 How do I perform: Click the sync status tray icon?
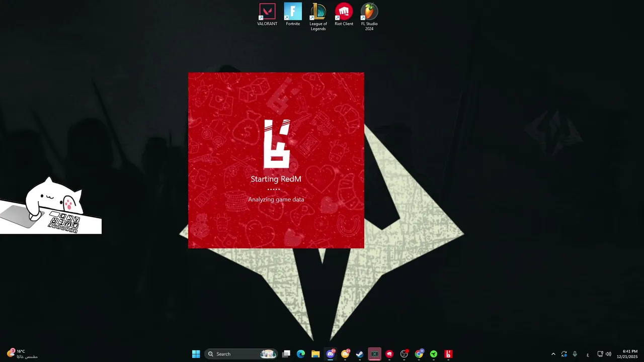tap(564, 354)
